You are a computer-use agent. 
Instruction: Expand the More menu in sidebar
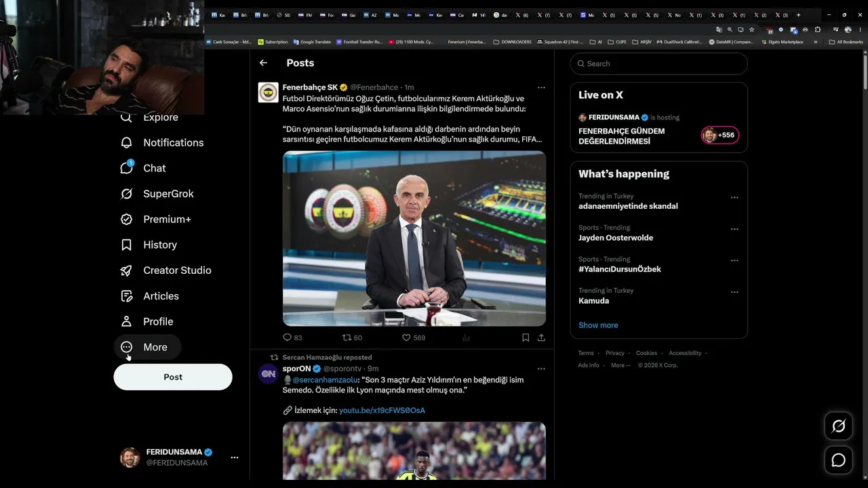coord(147,347)
